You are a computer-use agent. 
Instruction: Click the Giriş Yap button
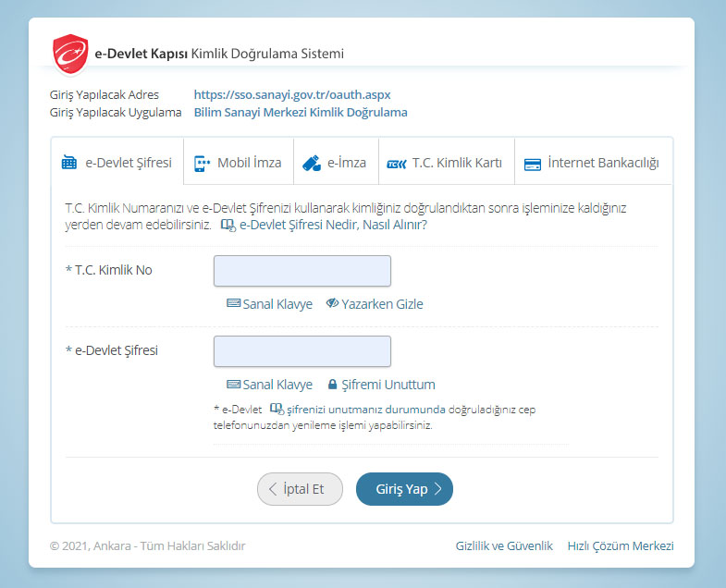404,489
